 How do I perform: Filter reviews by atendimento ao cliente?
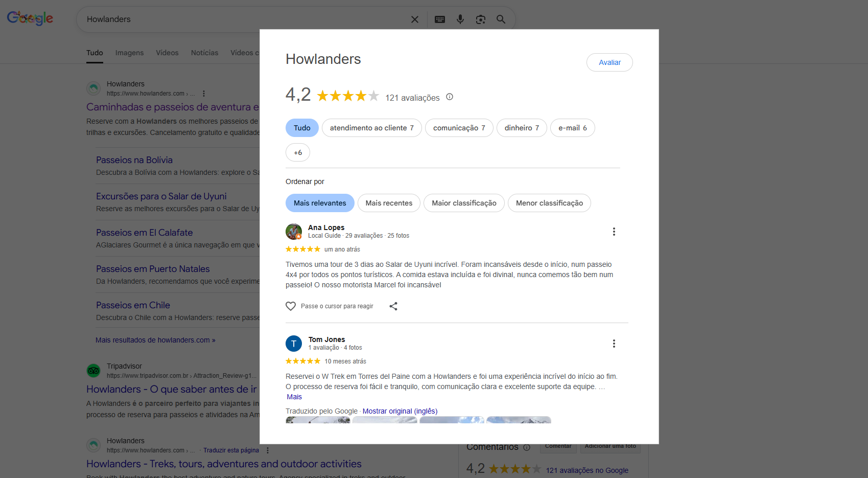[371, 128]
